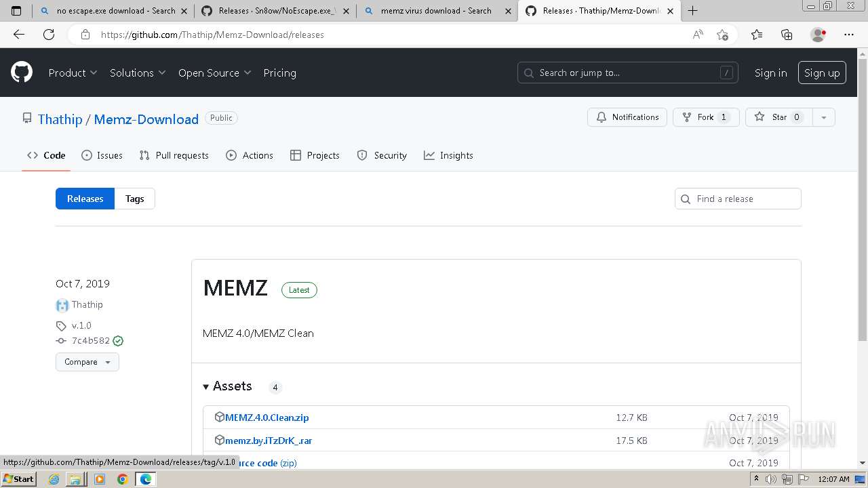Open the media player taskbar icon
This screenshot has height=488, width=868.
coord(100,479)
